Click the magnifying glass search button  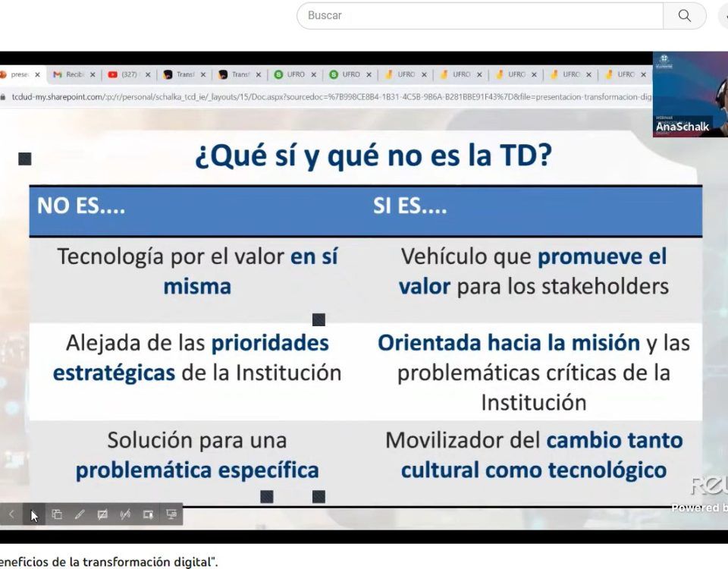tap(684, 16)
